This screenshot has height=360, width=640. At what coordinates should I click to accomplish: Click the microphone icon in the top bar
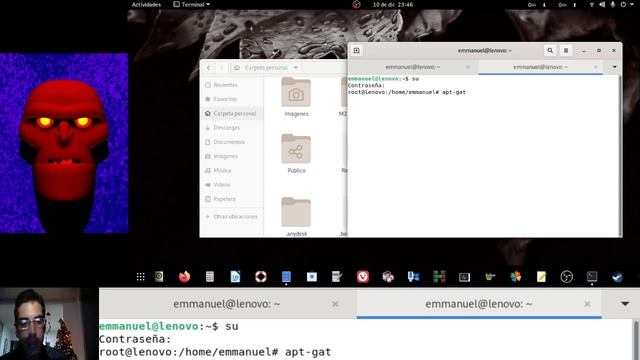(x=612, y=4)
